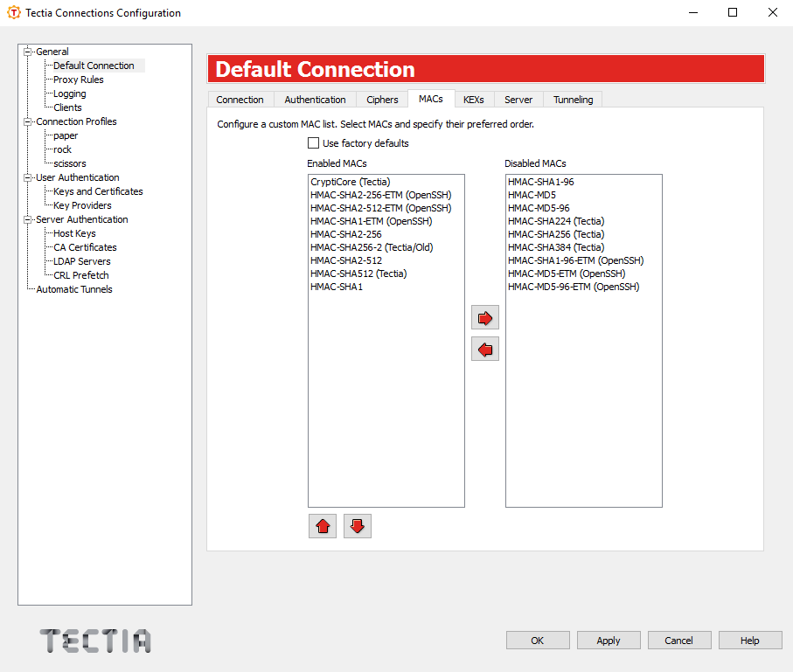Switch to the Ciphers tab

coord(382,99)
